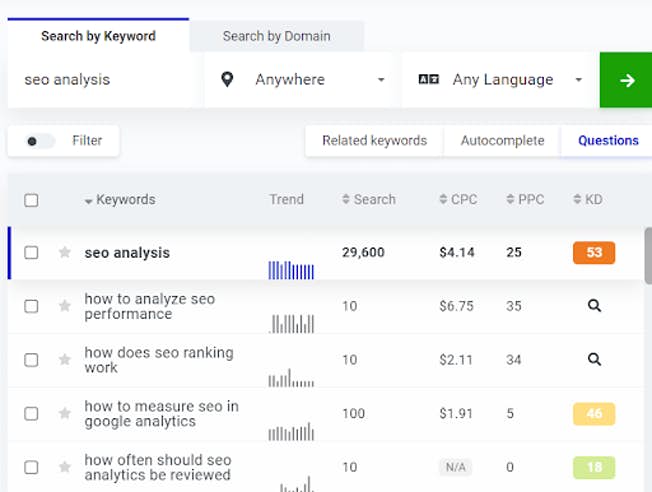Check the 'seo analysis' row checkbox

click(31, 253)
